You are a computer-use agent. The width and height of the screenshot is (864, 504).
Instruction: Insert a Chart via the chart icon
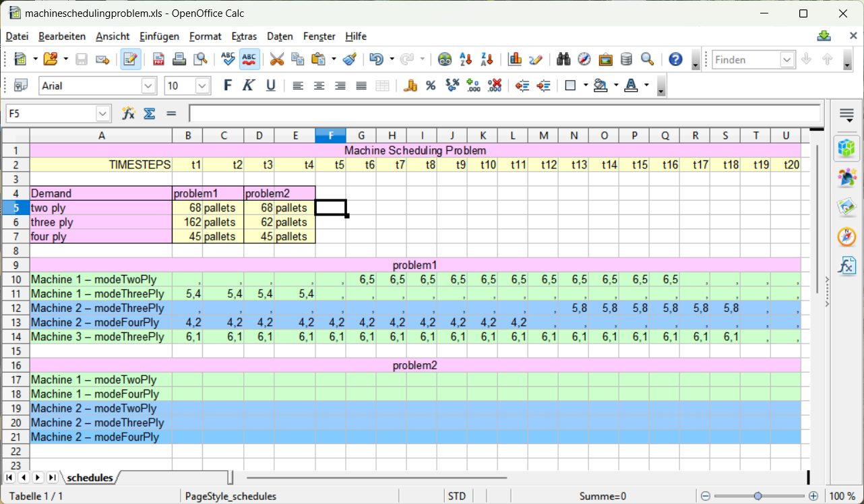(x=515, y=59)
